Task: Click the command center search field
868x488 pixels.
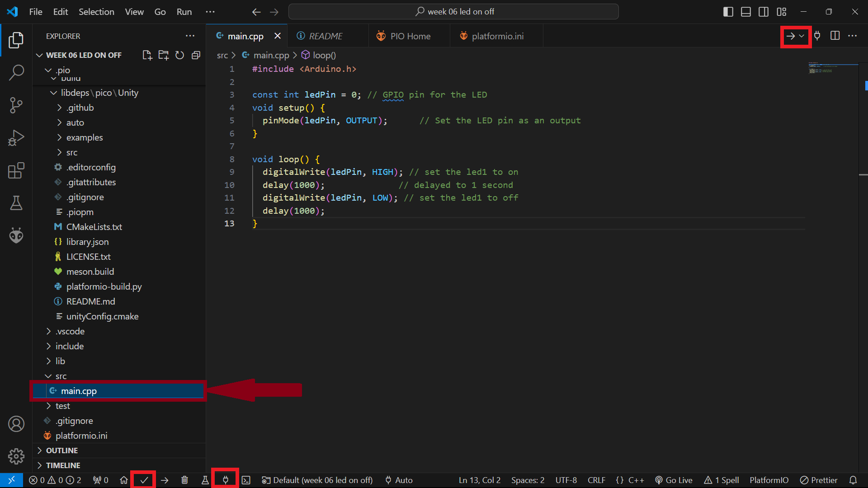Action: click(453, 12)
